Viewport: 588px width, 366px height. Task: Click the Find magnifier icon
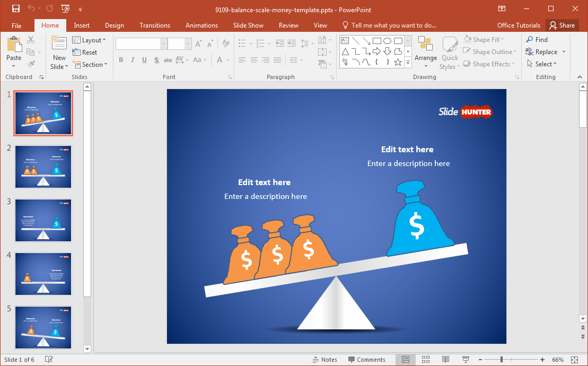tap(530, 40)
